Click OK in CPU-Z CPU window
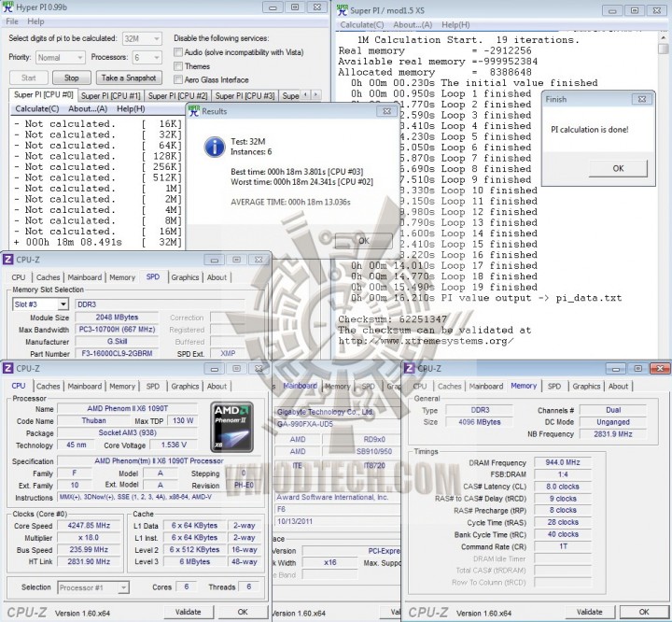 pyautogui.click(x=243, y=612)
